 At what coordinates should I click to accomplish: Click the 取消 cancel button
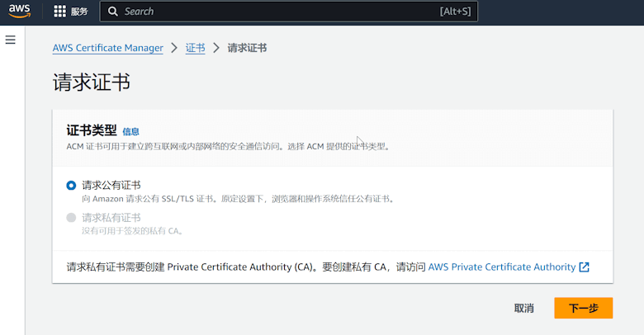pos(524,309)
